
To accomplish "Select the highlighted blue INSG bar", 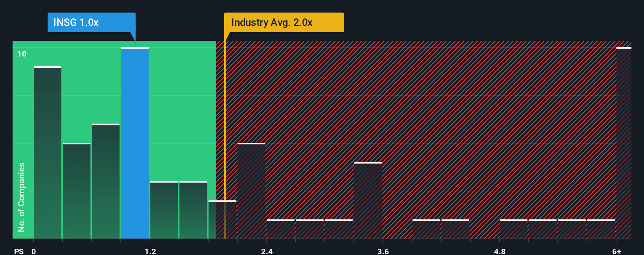I will pyautogui.click(x=135, y=143).
